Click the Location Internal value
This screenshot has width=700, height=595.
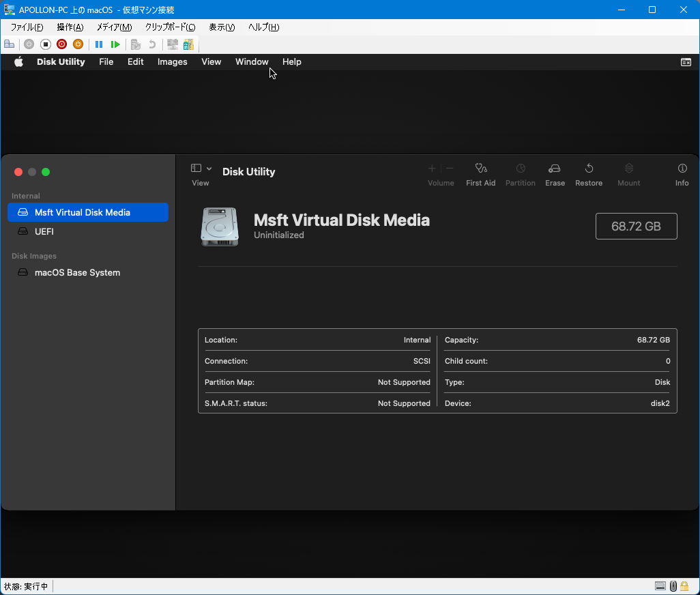tap(417, 340)
